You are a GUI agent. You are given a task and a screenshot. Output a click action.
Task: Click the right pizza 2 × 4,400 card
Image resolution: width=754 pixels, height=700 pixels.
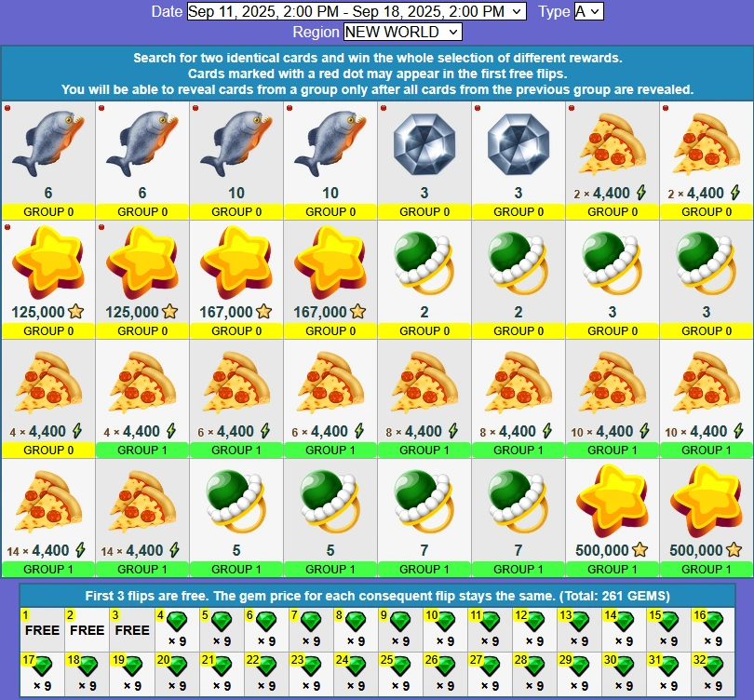coord(707,161)
